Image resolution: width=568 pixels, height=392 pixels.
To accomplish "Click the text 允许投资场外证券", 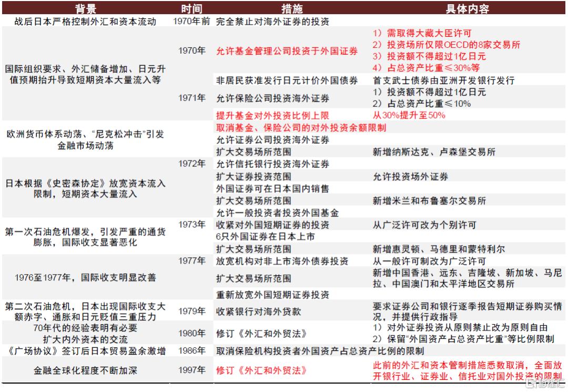I will point(410,176).
